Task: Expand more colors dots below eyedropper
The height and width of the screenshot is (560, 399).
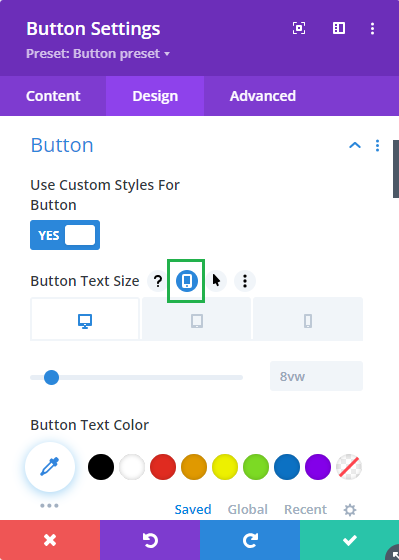Action: [x=49, y=506]
